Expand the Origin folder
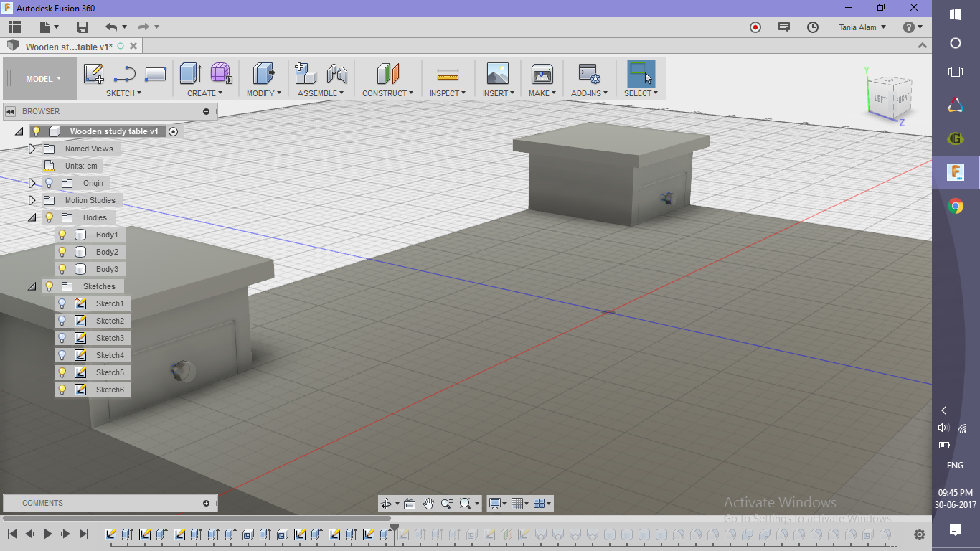The image size is (980, 551). 32,183
